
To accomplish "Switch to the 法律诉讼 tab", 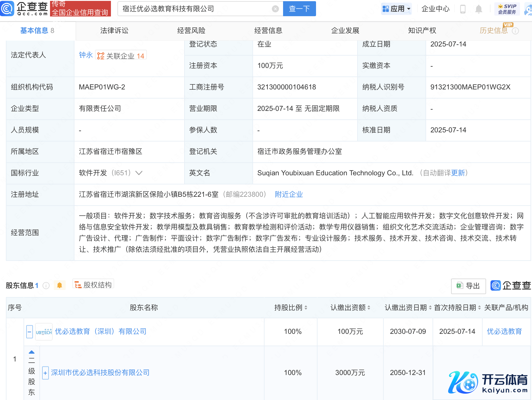I will (x=114, y=31).
